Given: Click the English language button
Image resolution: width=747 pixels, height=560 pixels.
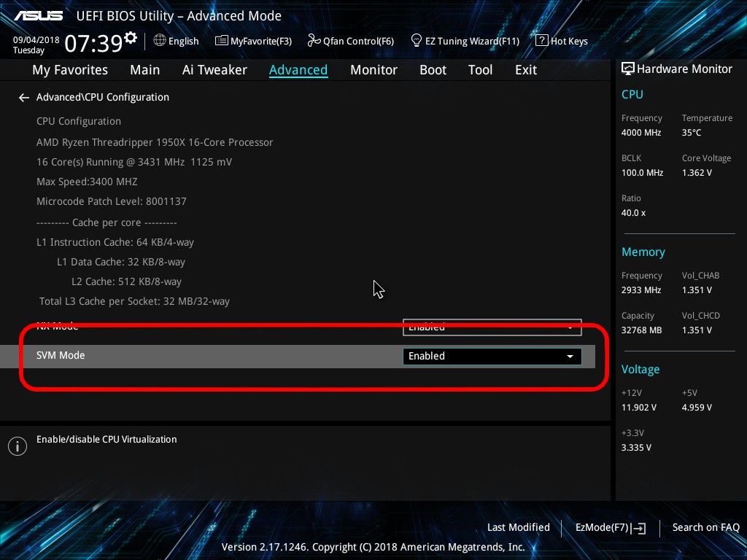Looking at the screenshot, I should pyautogui.click(x=177, y=41).
